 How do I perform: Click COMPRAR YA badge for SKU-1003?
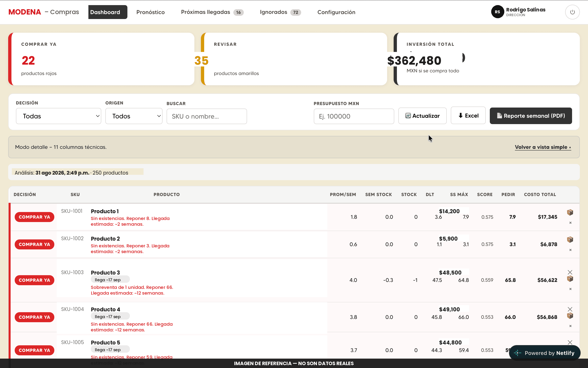click(x=35, y=280)
